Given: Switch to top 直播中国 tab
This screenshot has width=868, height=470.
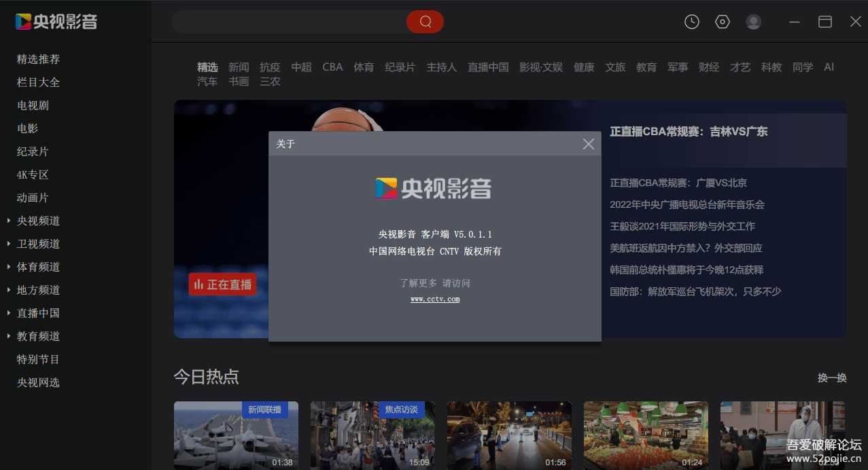Looking at the screenshot, I should click(x=488, y=67).
